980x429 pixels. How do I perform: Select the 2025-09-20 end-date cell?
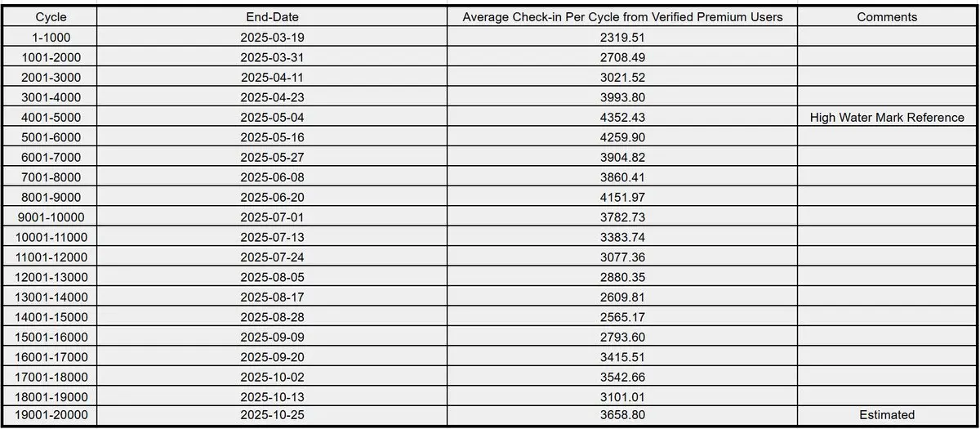click(272, 356)
